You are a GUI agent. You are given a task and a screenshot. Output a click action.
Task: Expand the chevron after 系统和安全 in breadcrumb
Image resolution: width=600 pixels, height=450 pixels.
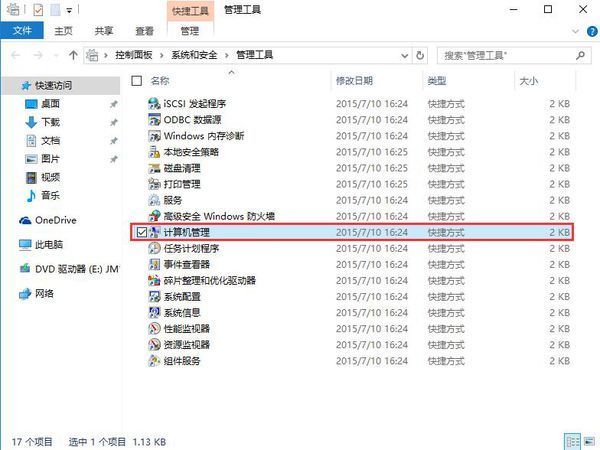[227, 55]
